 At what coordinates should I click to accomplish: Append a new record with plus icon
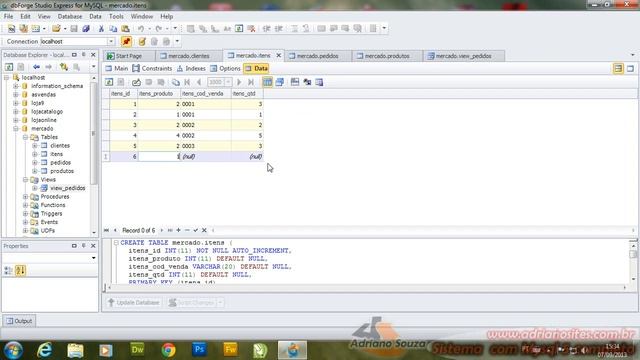[x=178, y=230]
